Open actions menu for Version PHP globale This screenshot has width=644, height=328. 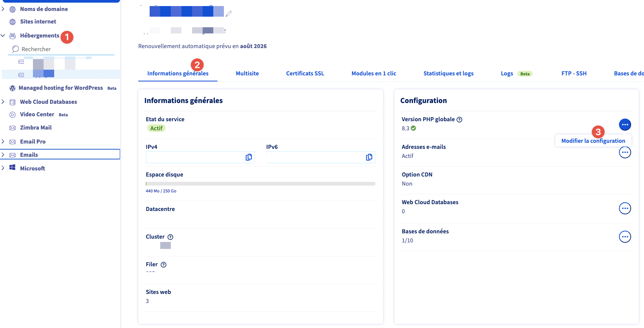click(x=625, y=125)
